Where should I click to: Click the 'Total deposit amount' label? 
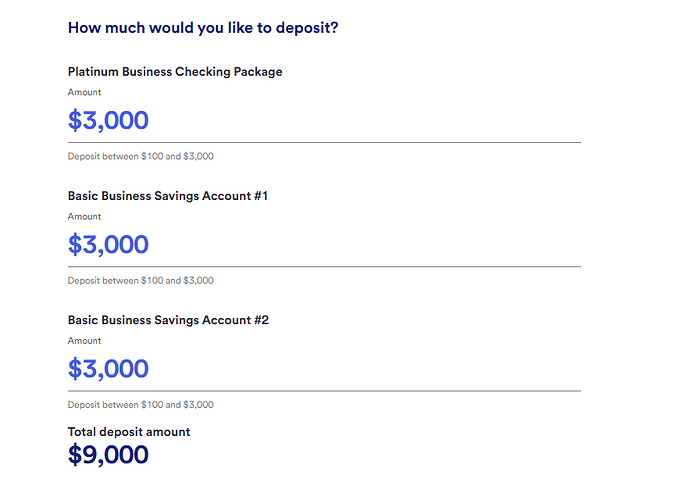[x=129, y=432]
